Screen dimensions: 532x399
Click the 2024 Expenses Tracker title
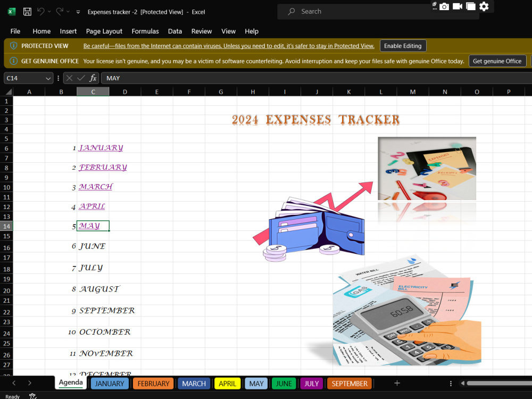tap(316, 120)
